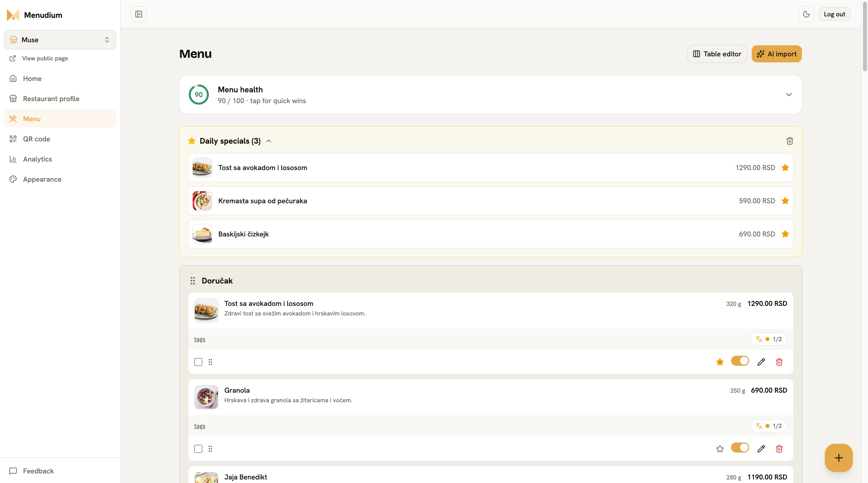Image resolution: width=868 pixels, height=483 pixels.
Task: Delete the Daily specials section with the trash icon
Action: [x=790, y=141]
